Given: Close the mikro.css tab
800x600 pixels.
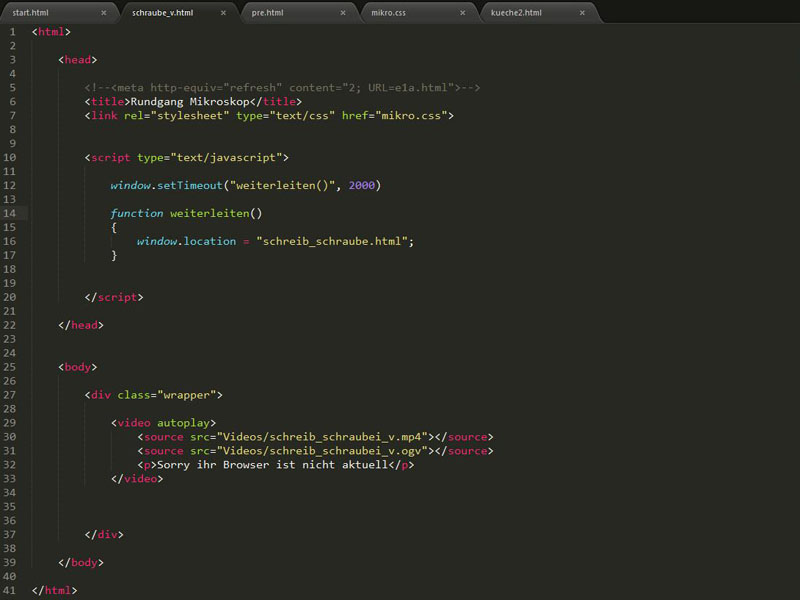Looking at the screenshot, I should click(462, 13).
